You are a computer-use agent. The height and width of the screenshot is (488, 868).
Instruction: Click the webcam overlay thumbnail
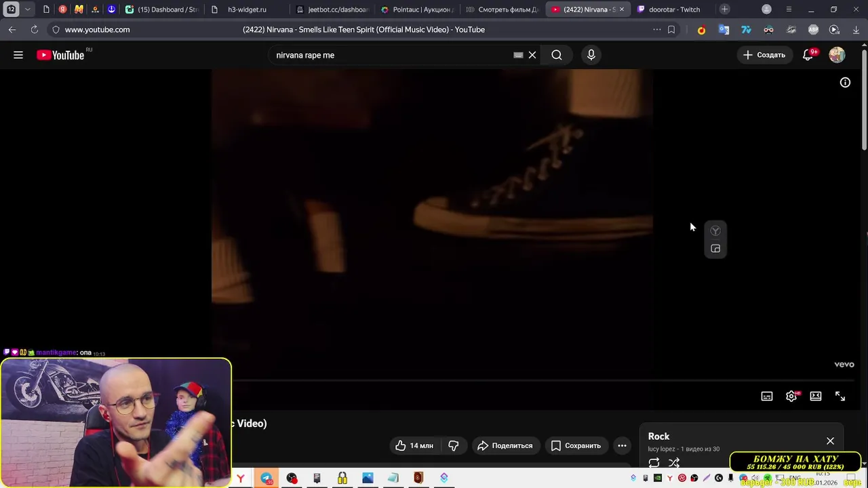click(x=116, y=423)
